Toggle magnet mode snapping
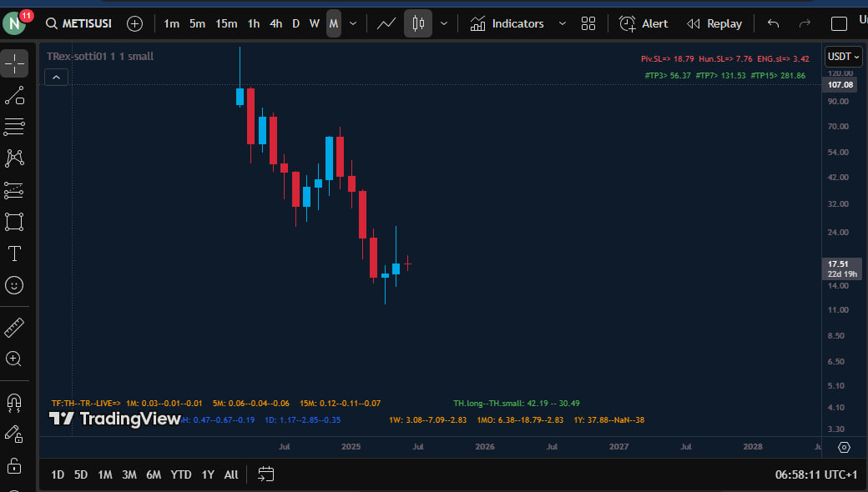This screenshot has width=868, height=492. [x=14, y=403]
